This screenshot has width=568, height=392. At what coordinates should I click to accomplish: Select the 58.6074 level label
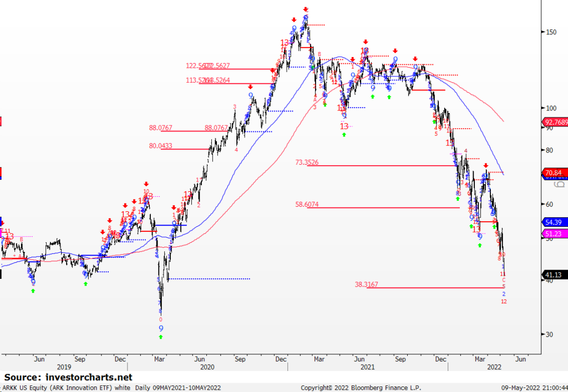[307, 205]
